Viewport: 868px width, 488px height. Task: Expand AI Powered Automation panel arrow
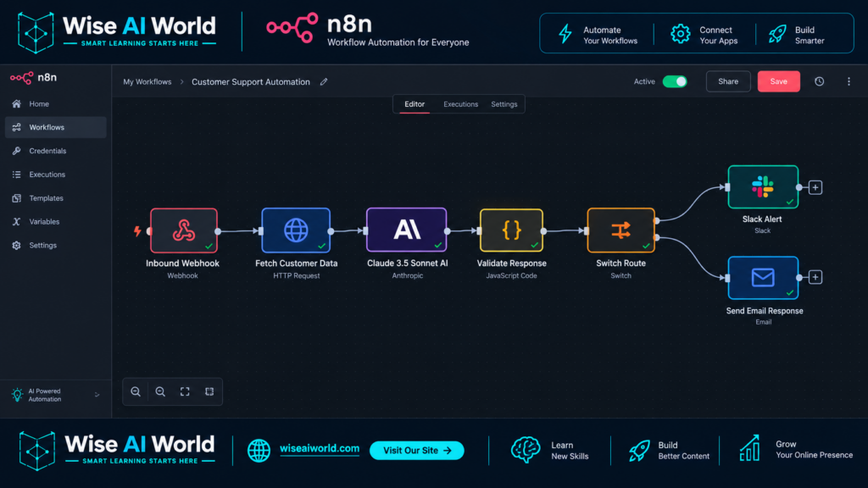click(x=97, y=395)
